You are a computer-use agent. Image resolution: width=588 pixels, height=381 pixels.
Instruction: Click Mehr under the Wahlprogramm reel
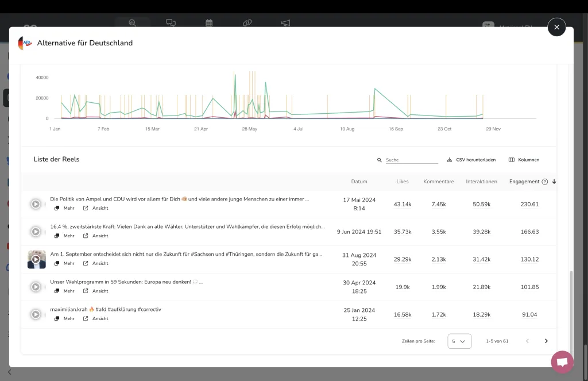[x=64, y=291]
